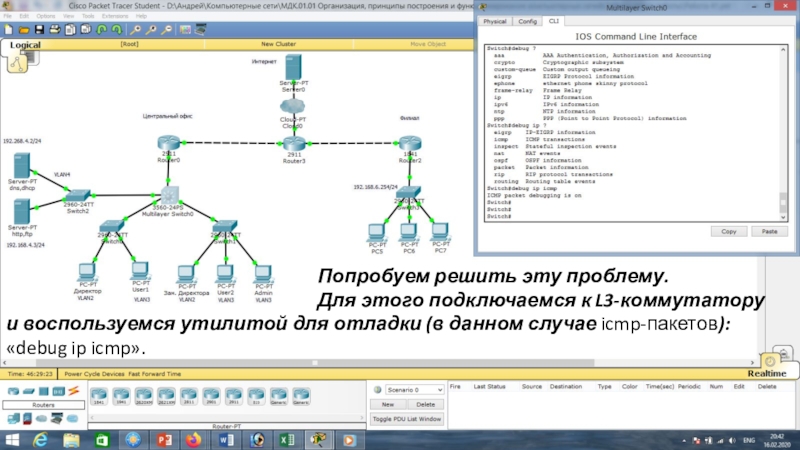
Task: Click the Paste button under the CLI
Action: point(769,232)
